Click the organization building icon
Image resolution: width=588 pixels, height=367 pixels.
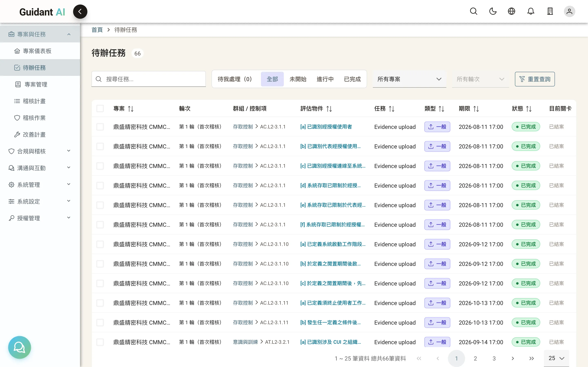[550, 11]
